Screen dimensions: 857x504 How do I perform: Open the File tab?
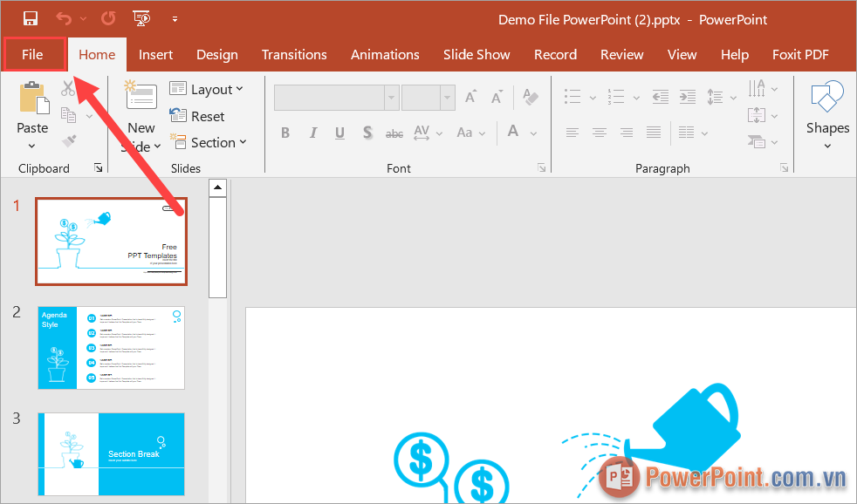tap(32, 54)
